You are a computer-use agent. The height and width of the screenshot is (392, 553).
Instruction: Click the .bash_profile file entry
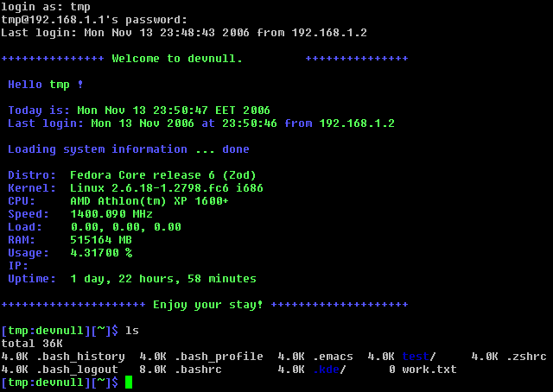click(219, 357)
